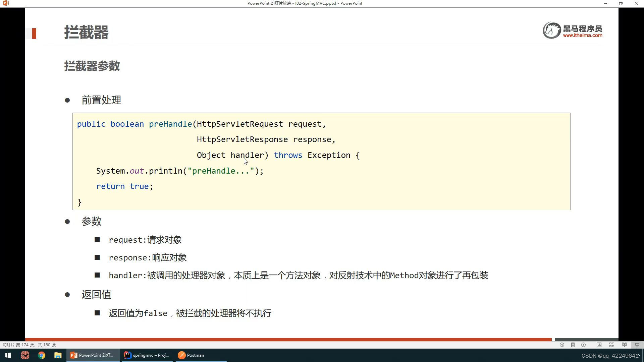Show hidden system tray icons
The width and height of the screenshot is (644, 362).
pos(638,355)
